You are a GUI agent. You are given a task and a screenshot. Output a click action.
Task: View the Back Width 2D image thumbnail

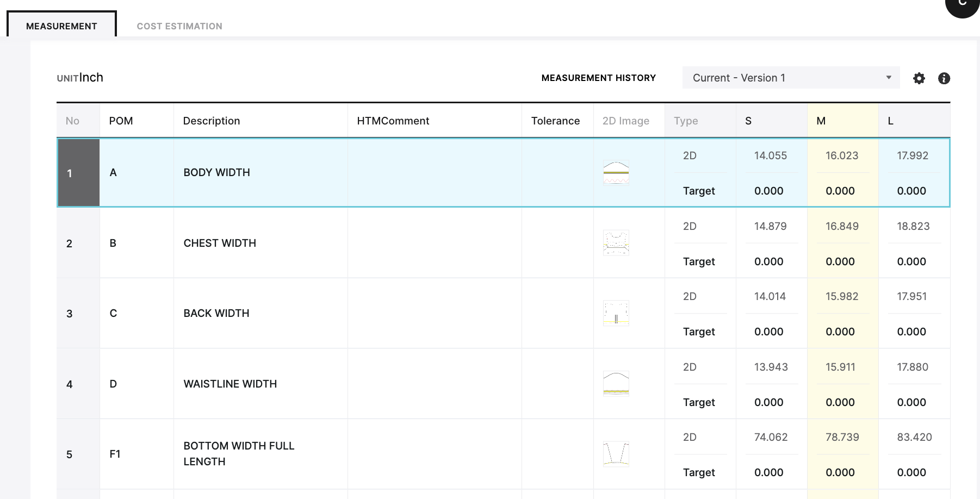[616, 313]
